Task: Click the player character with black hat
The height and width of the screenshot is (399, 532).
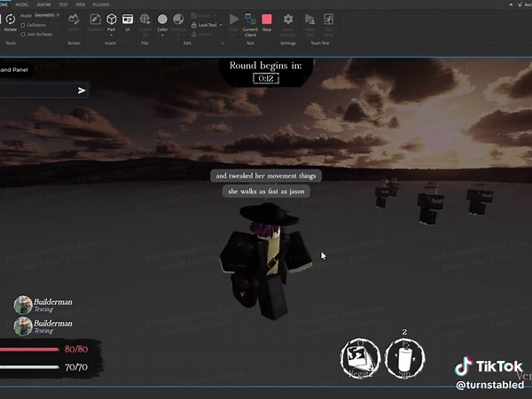Action: [x=267, y=261]
